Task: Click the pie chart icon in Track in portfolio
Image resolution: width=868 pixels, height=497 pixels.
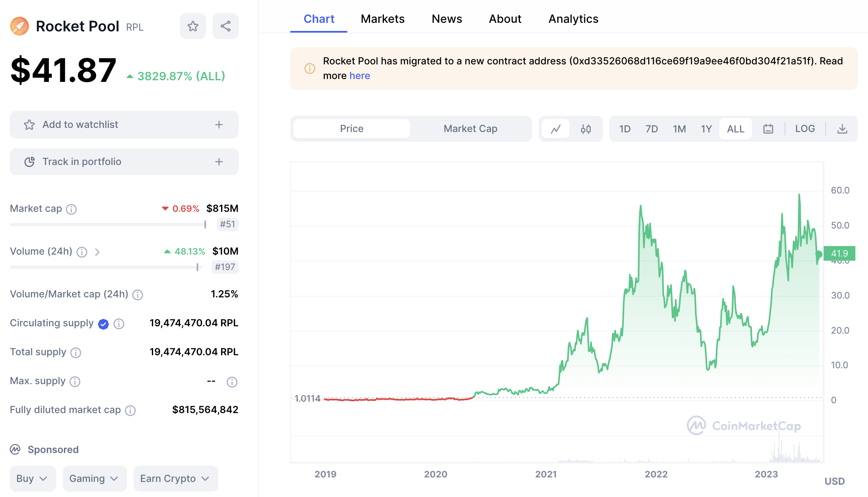Action: tap(29, 162)
